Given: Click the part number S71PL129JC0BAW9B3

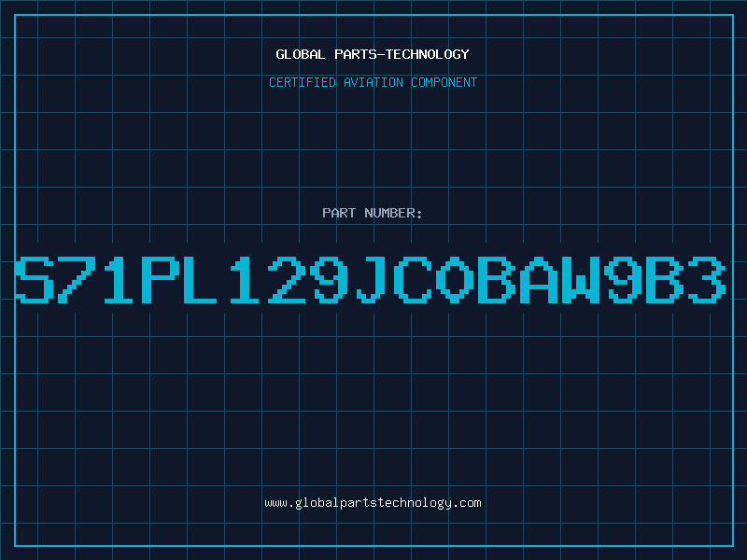Looking at the screenshot, I should 370,279.
